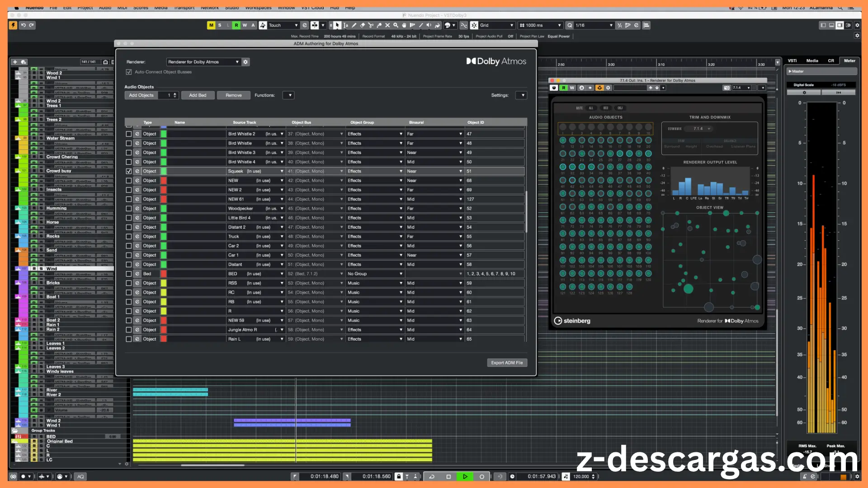Screen dimensions: 868x488
Task: Click the add track plus icon
Action: 15,62
